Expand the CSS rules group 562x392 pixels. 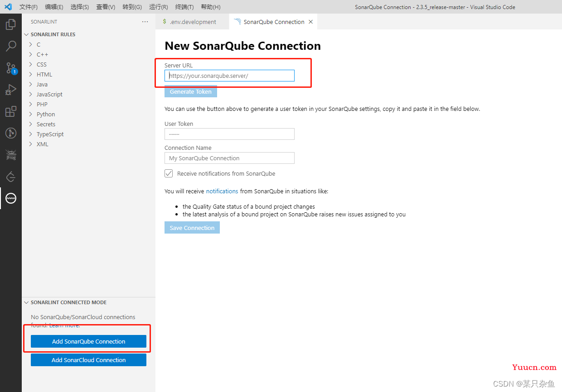pyautogui.click(x=30, y=64)
